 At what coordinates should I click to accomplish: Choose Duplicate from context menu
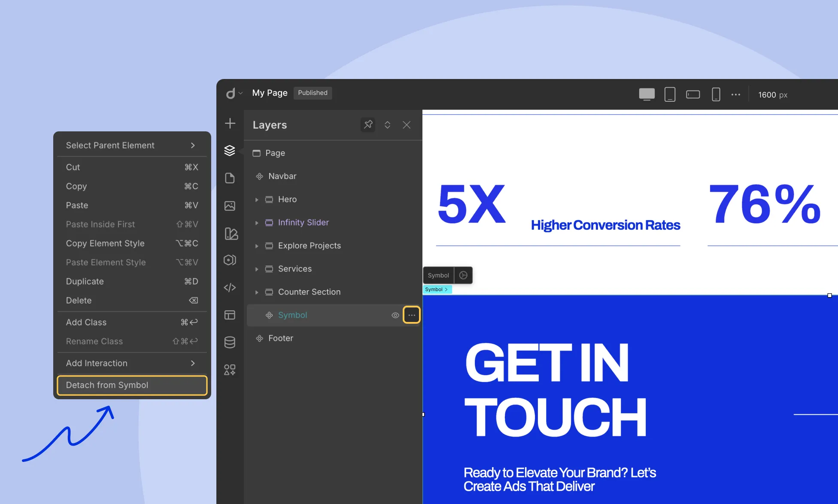[x=132, y=282]
